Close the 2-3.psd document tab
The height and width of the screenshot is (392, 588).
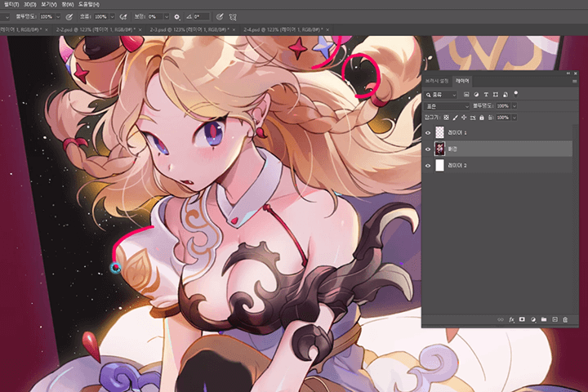[234, 29]
